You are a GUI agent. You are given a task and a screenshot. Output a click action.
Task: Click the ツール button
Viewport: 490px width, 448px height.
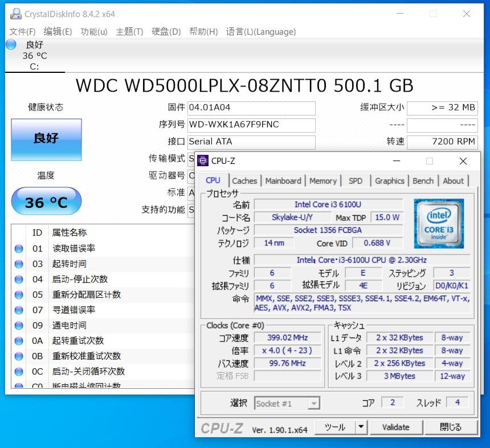[335, 427]
